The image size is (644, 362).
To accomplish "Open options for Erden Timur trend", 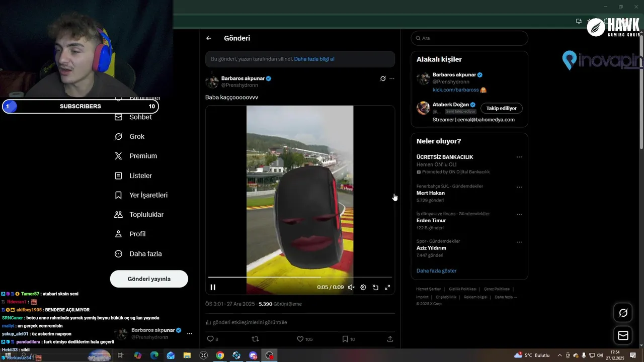I will coord(519,215).
